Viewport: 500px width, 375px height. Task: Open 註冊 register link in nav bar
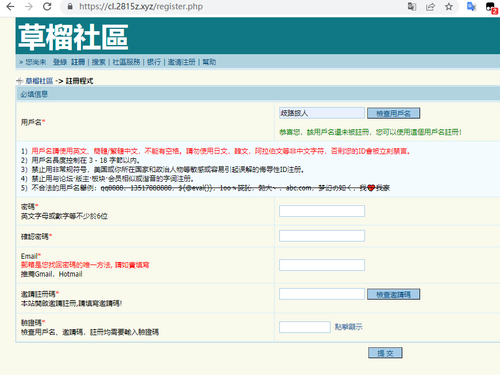[78, 62]
